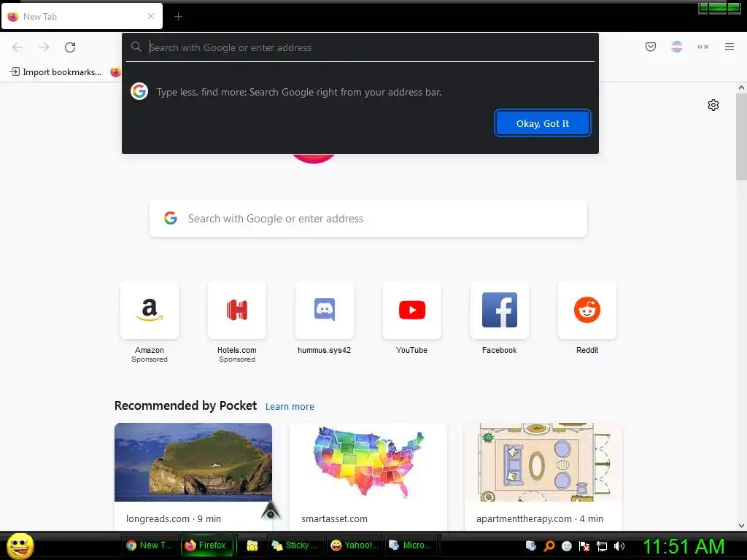This screenshot has width=747, height=560.
Task: Open the folder icon taskbar item
Action: (x=252, y=545)
